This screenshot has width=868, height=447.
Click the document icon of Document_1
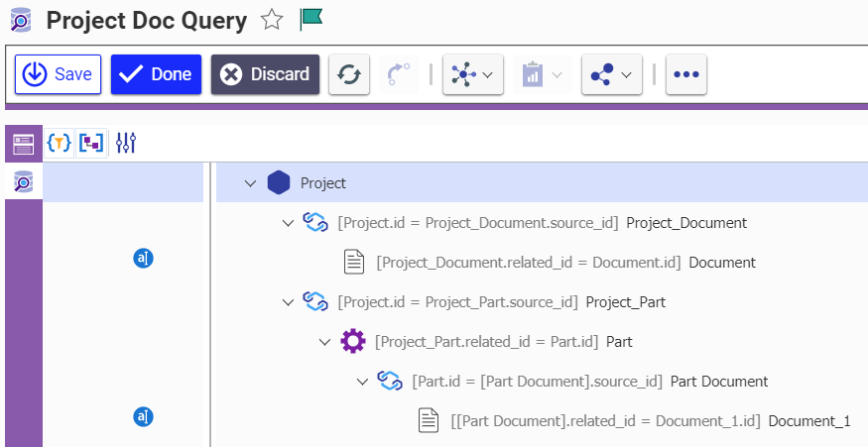pyautogui.click(x=429, y=420)
